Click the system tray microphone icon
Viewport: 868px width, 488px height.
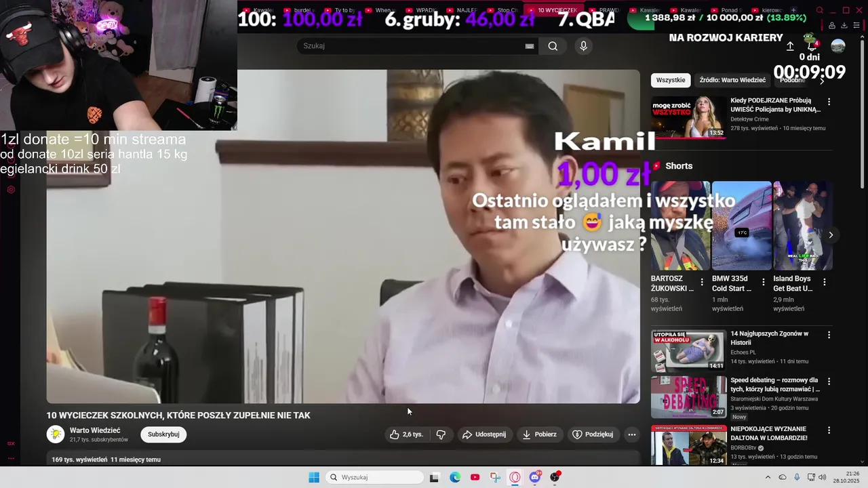pyautogui.click(x=797, y=477)
